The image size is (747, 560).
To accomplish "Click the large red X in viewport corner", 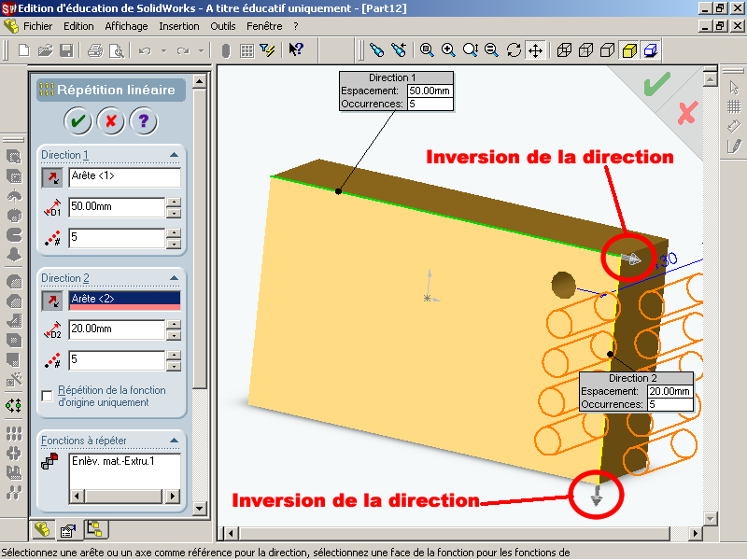I will point(687,114).
